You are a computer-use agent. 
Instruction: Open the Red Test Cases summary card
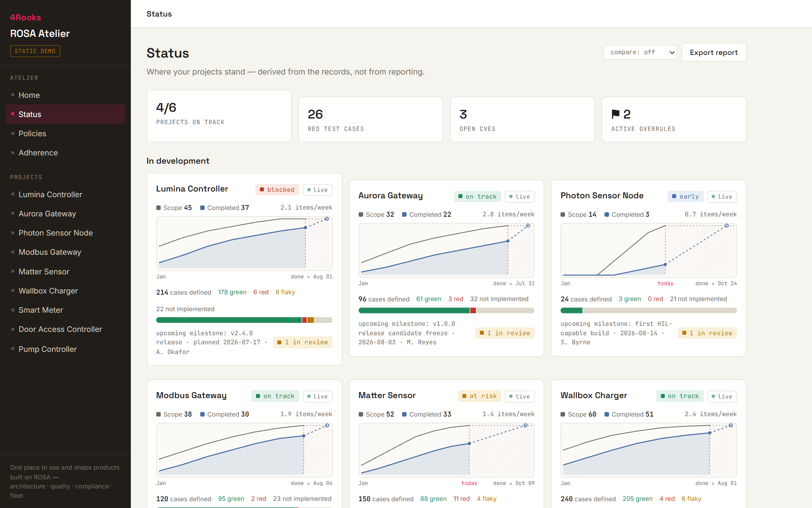(371, 119)
